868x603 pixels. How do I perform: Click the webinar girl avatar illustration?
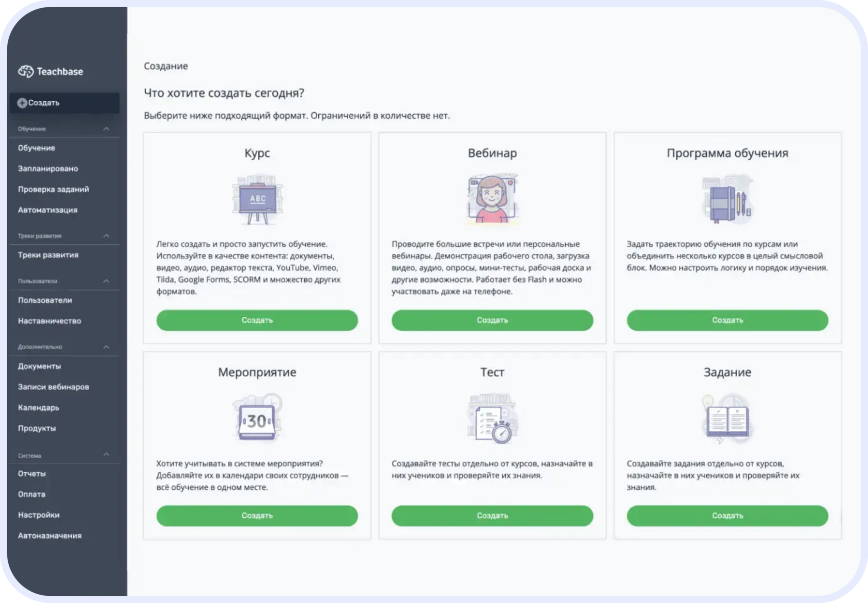pyautogui.click(x=492, y=199)
